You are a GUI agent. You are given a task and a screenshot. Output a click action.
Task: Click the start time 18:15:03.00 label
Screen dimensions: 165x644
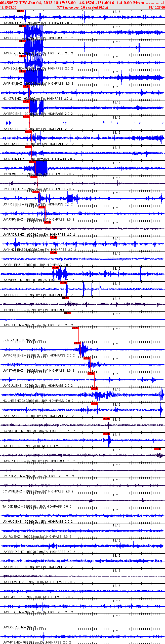pyautogui.click(x=8, y=8)
